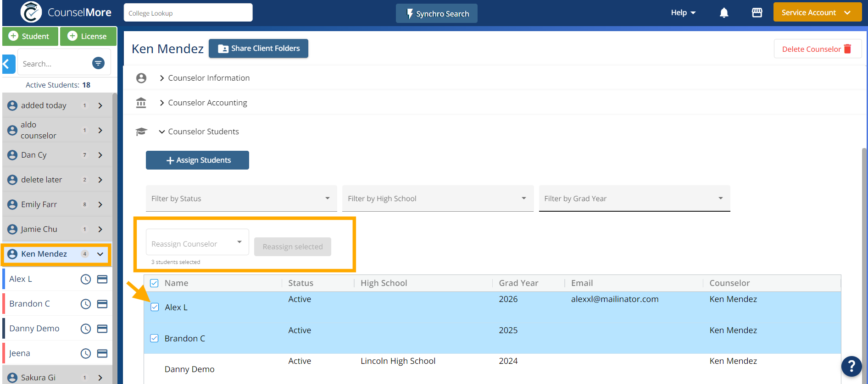Expand Jamie Chu student list
The image size is (868, 384).
point(100,229)
